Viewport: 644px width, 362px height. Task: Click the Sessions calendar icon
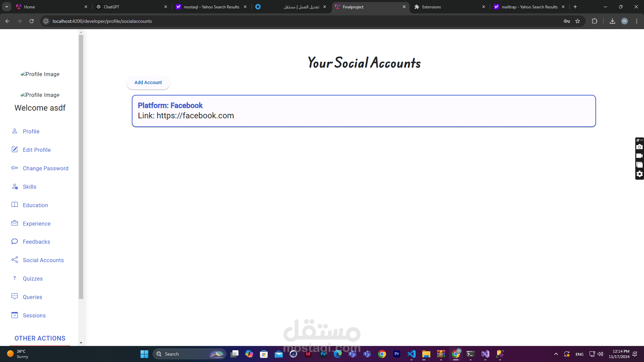(x=14, y=315)
